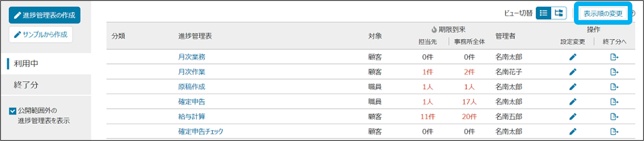The image size is (644, 141).
Task: Click the サンプルから作成 button
Action: (41, 35)
